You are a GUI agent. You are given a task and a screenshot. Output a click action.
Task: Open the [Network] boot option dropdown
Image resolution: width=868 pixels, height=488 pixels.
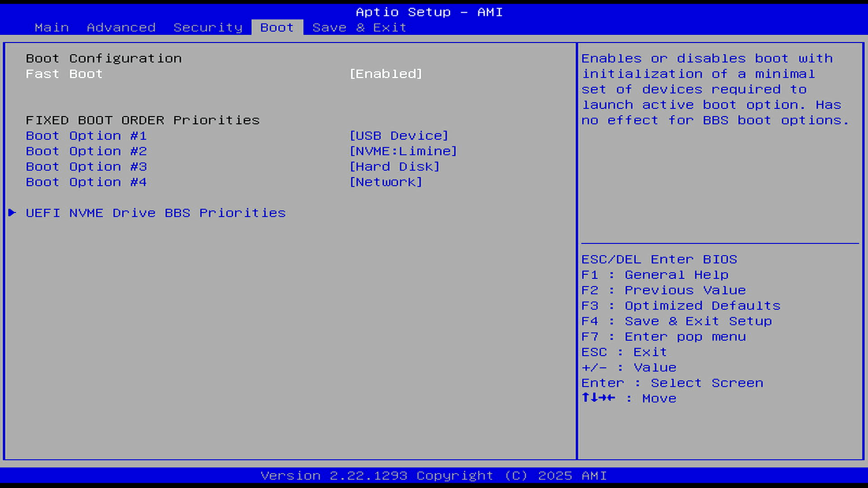tap(386, 182)
